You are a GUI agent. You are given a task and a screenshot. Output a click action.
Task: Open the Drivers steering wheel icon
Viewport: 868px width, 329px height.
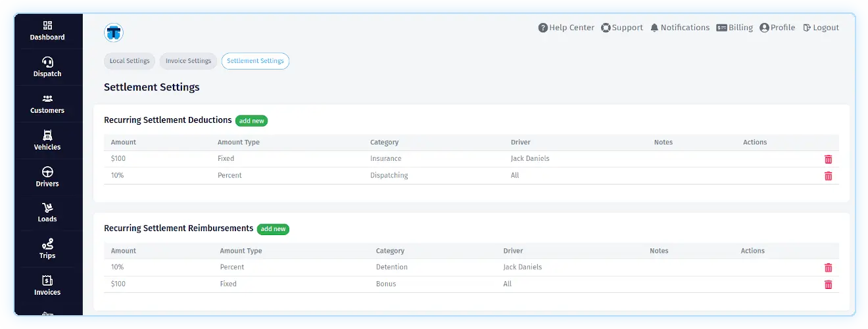(47, 172)
